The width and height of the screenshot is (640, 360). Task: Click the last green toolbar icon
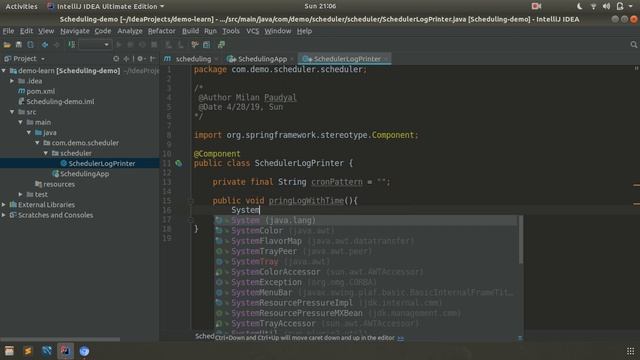coord(221,44)
